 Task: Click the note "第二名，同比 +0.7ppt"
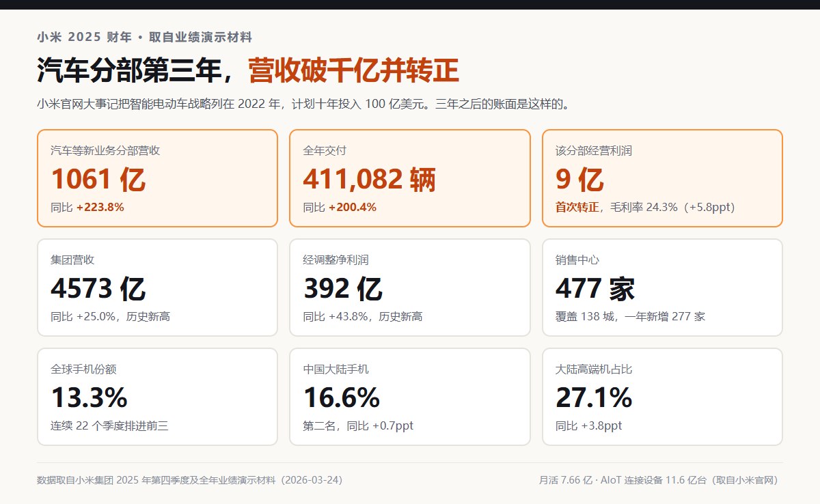[x=358, y=425]
